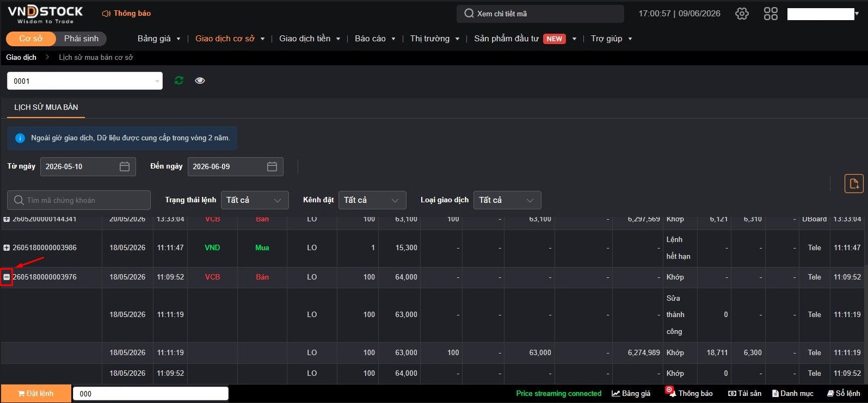Viewport: 868px width, 403px height.
Task: Click the Từ ngày date field
Action: coord(88,166)
